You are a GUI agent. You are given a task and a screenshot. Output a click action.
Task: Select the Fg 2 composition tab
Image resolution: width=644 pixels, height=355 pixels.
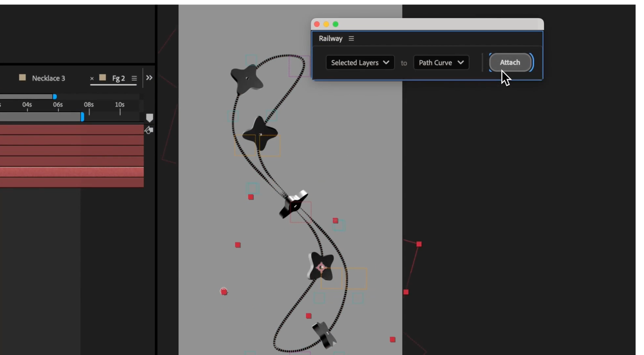click(x=118, y=78)
